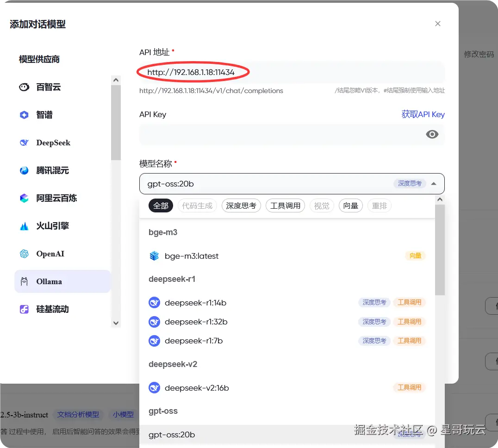Open the 获取API Key link
Image resolution: width=498 pixels, height=448 pixels.
pos(423,114)
